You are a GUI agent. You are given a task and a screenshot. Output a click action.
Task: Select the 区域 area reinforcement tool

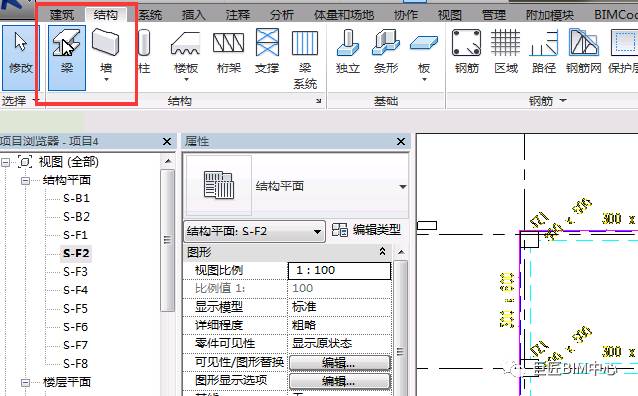click(506, 52)
